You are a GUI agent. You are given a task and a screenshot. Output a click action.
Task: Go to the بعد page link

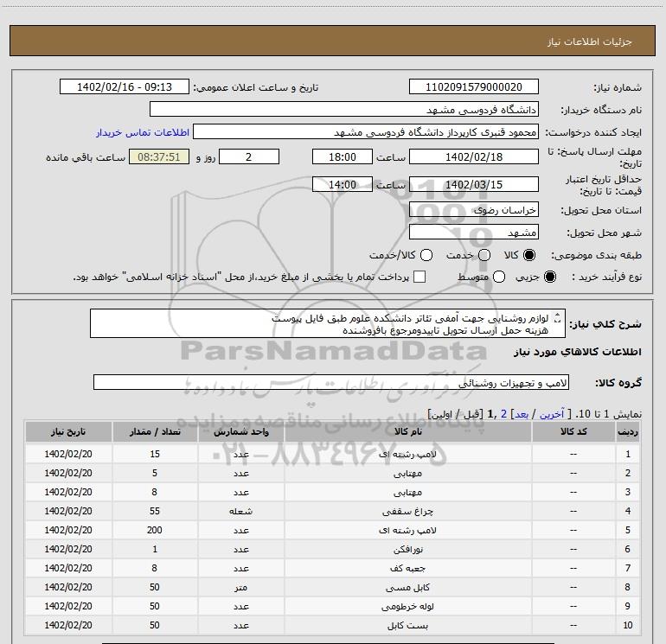(x=522, y=414)
